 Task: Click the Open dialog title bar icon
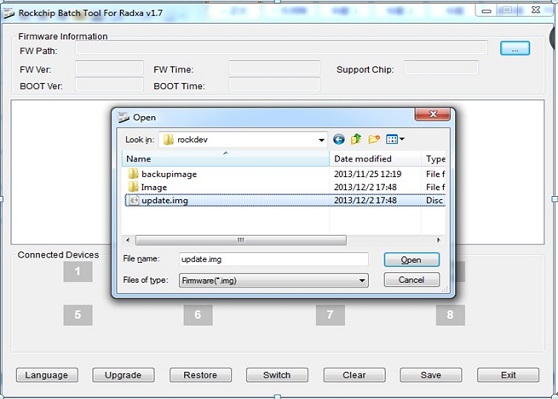[123, 117]
